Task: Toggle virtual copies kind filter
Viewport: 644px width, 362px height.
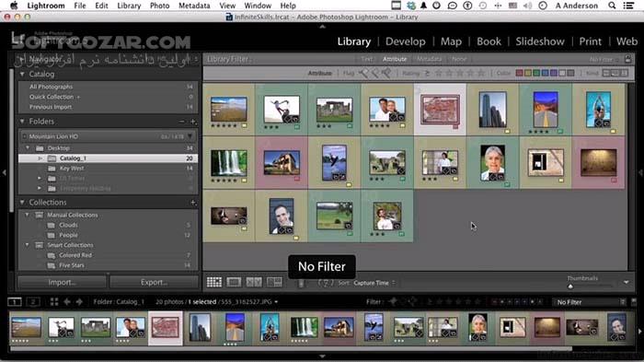Action: tap(615, 73)
